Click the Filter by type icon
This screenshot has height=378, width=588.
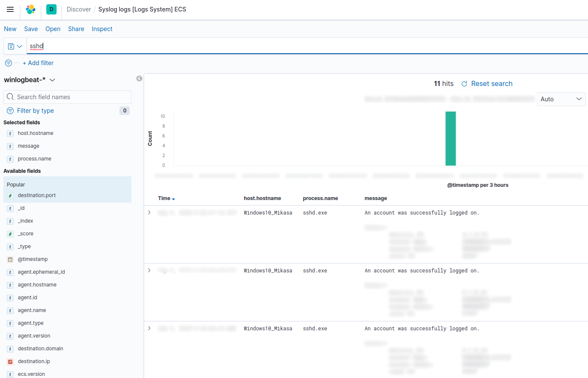(10, 111)
